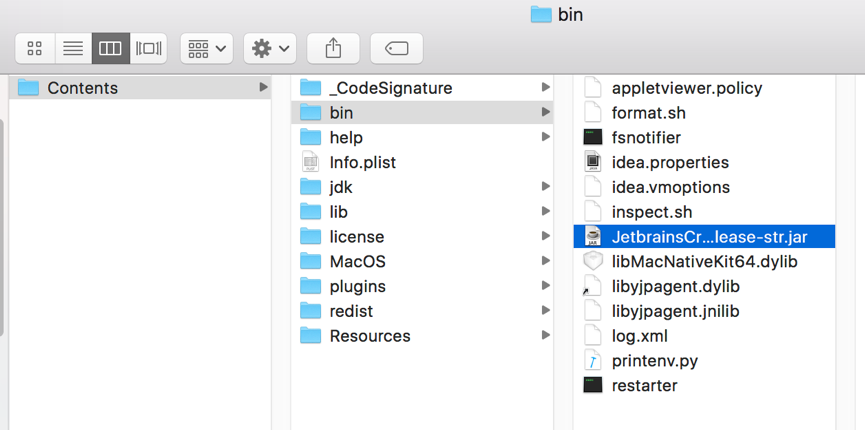865x430 pixels.
Task: Click the printenv.py file icon
Action: point(592,361)
